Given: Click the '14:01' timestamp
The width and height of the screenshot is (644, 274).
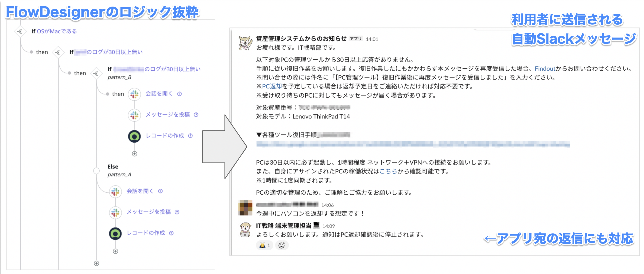Looking at the screenshot, I should coord(372,39).
